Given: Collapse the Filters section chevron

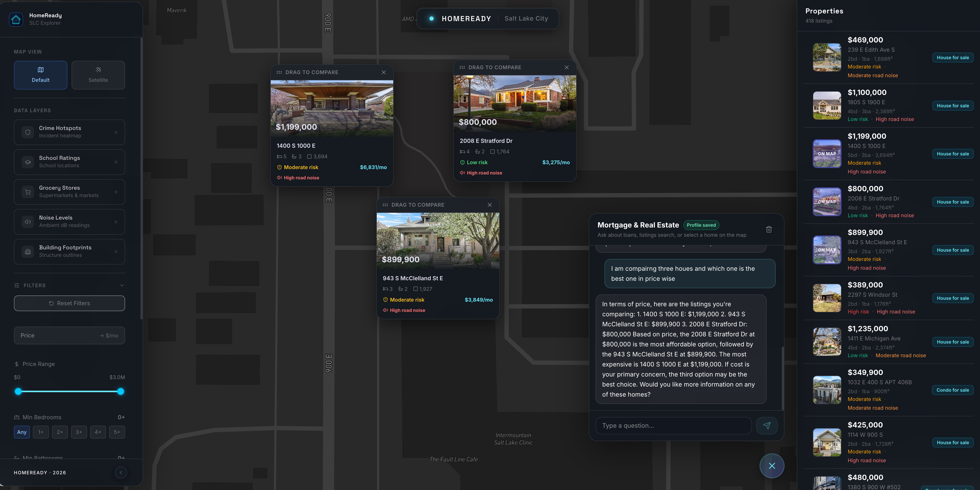Looking at the screenshot, I should click(x=122, y=285).
